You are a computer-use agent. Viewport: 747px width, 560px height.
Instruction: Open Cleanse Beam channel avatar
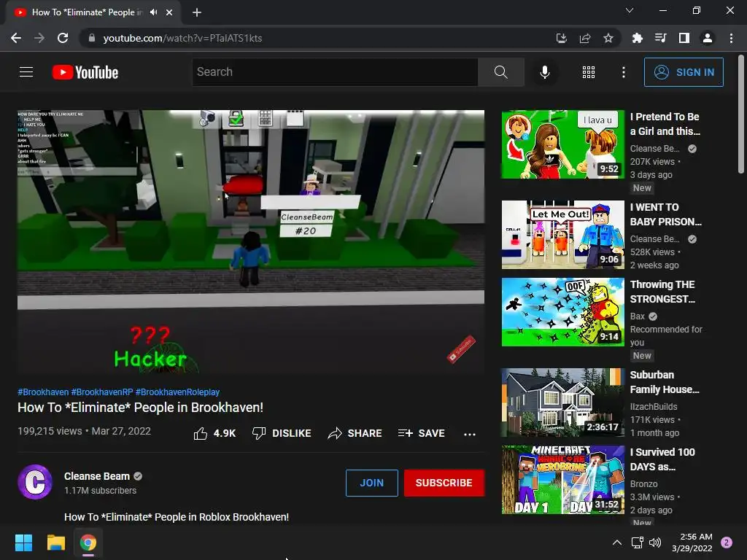(35, 482)
